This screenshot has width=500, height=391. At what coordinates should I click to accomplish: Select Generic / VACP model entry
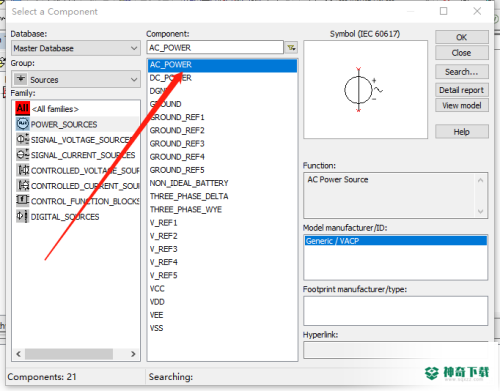pos(396,241)
